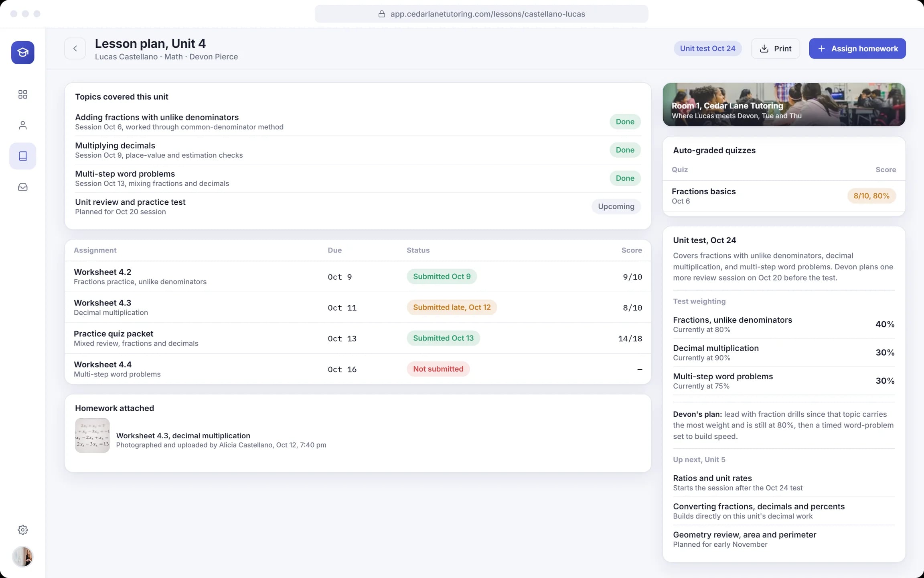Click the lock icon in address bar
Viewport: 924px width, 578px height.
(382, 14)
